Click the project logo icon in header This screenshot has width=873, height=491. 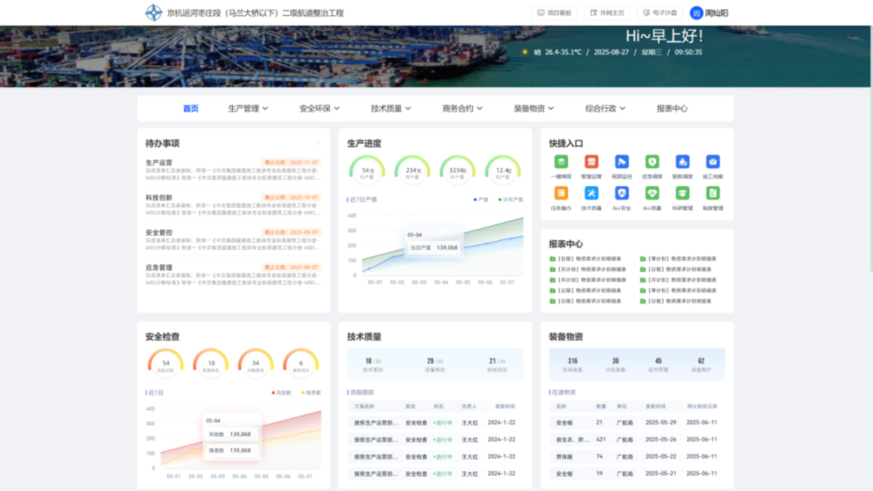(x=153, y=12)
